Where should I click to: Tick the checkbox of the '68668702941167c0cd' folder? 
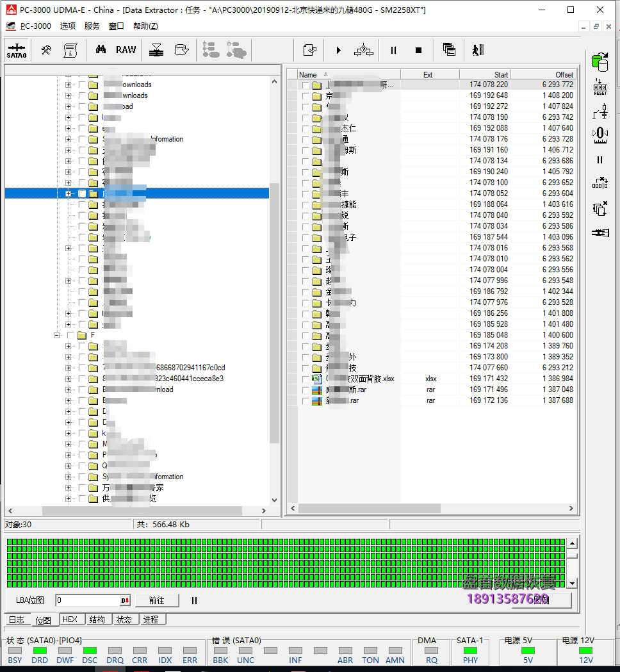pos(82,368)
